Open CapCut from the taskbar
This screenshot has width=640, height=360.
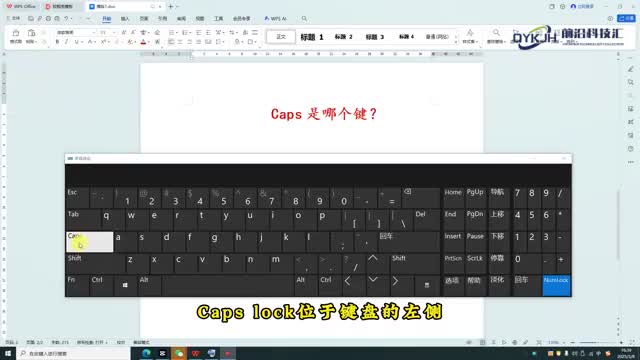coord(162,353)
